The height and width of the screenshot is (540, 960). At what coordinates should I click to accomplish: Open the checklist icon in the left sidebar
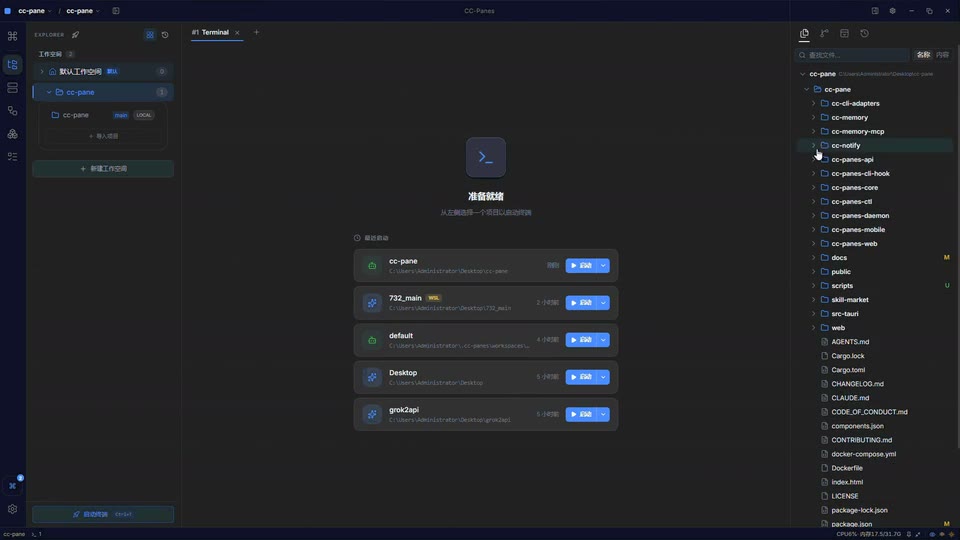[12, 157]
